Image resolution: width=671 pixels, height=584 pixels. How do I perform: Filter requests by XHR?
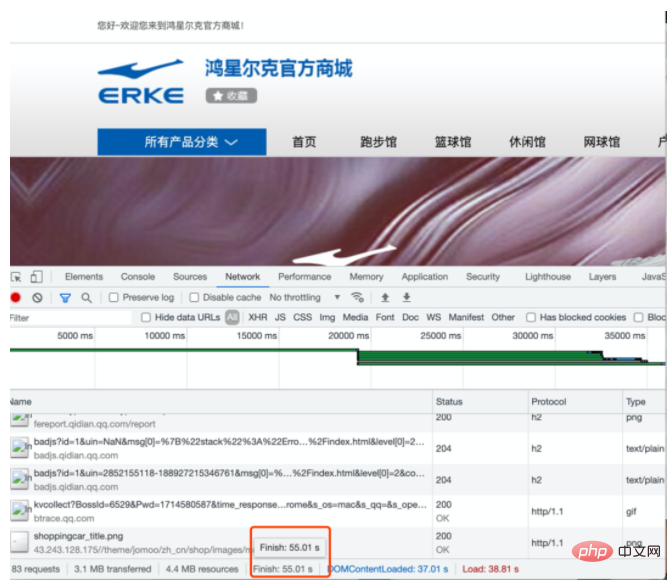tap(258, 317)
